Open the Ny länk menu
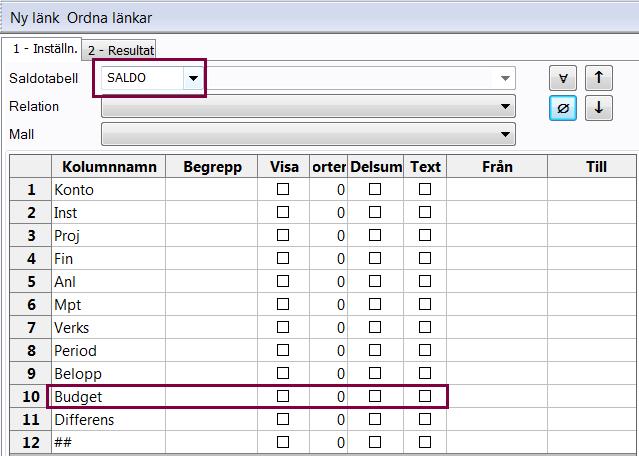This screenshot has width=639, height=456. pyautogui.click(x=35, y=18)
